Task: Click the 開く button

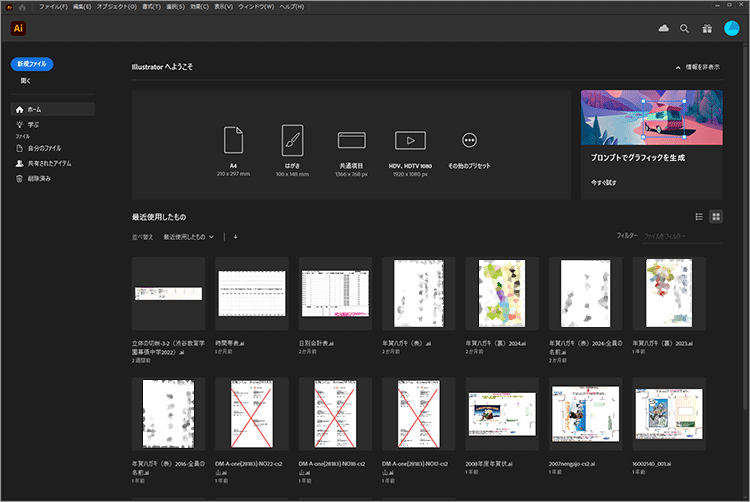Action: [x=25, y=81]
